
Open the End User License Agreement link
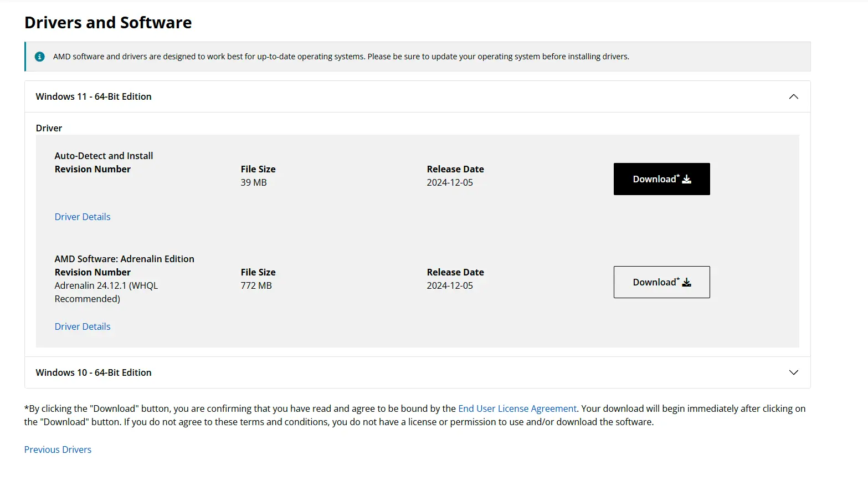point(517,408)
